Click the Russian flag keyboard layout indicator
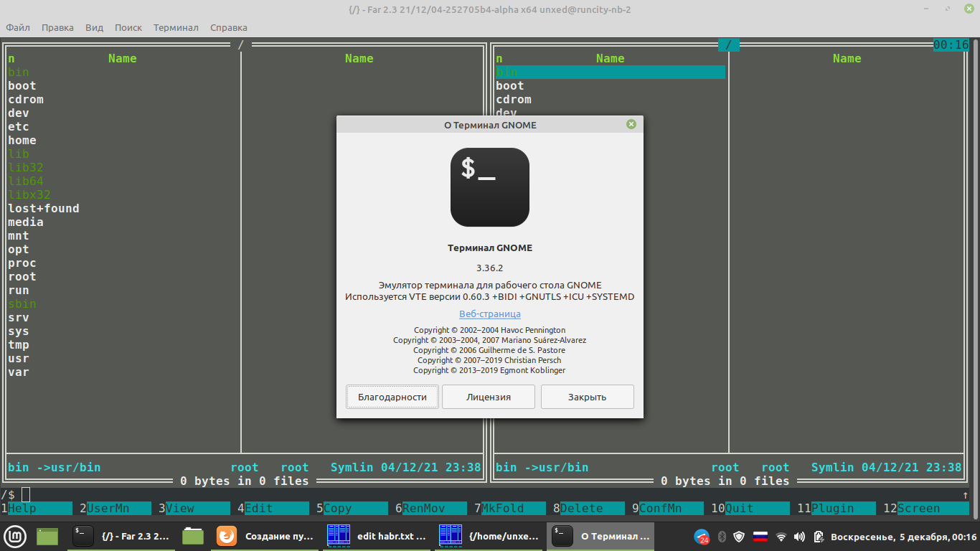 click(760, 537)
